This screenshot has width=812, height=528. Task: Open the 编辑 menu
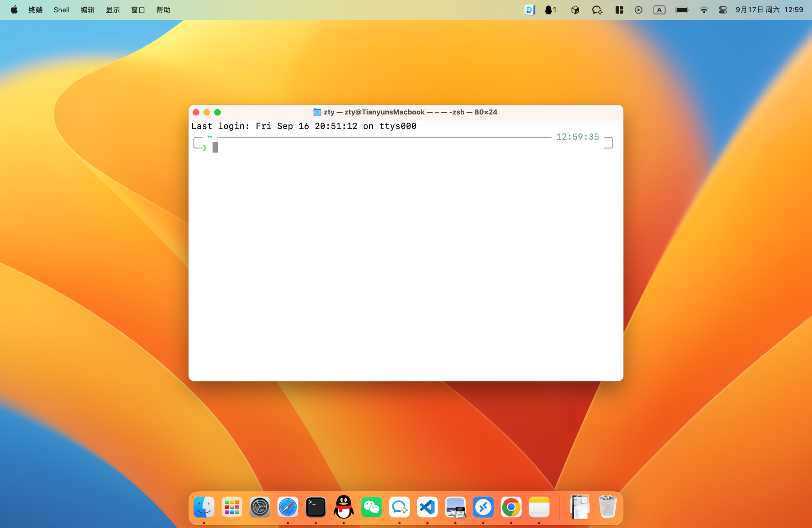(x=88, y=10)
